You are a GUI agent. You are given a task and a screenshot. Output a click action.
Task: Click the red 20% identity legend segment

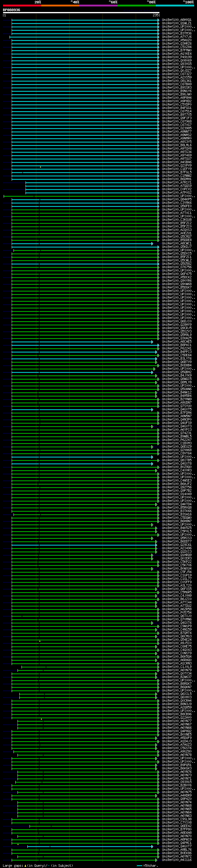coord(22,6)
